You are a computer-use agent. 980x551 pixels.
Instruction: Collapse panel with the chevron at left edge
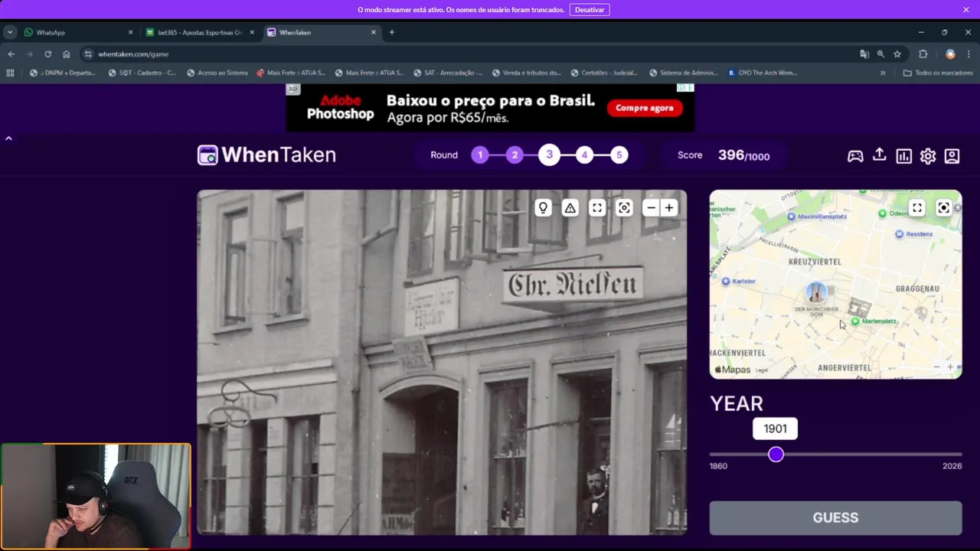click(x=8, y=139)
